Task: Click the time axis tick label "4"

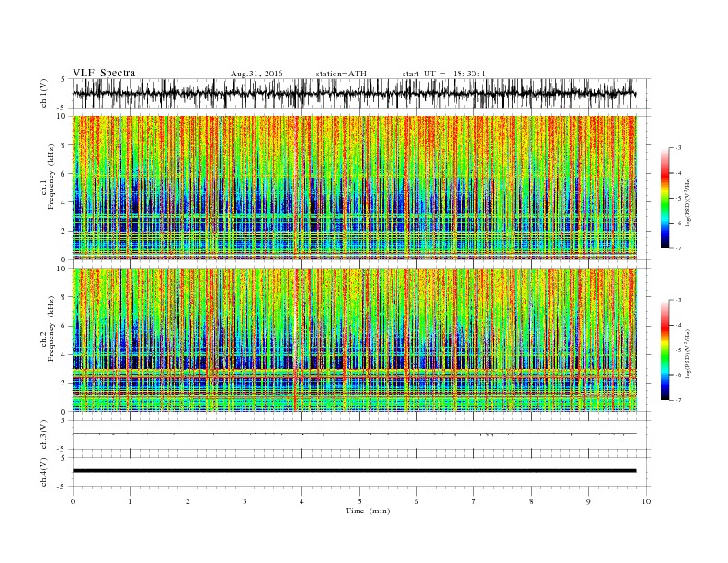Action: tap(302, 501)
